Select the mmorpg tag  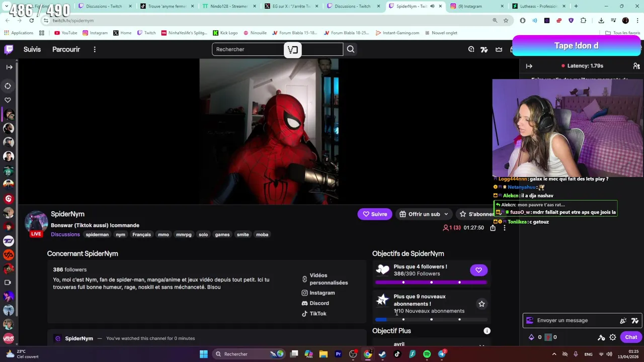[184, 234]
